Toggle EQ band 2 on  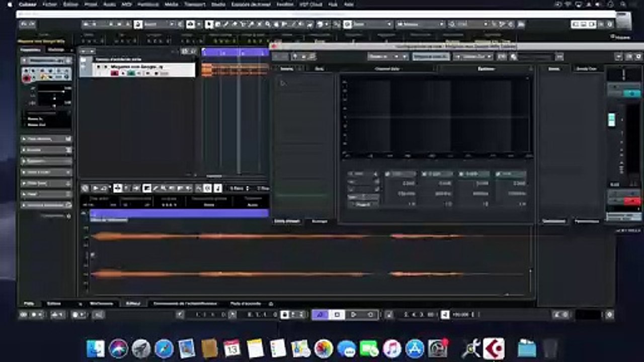(x=425, y=174)
